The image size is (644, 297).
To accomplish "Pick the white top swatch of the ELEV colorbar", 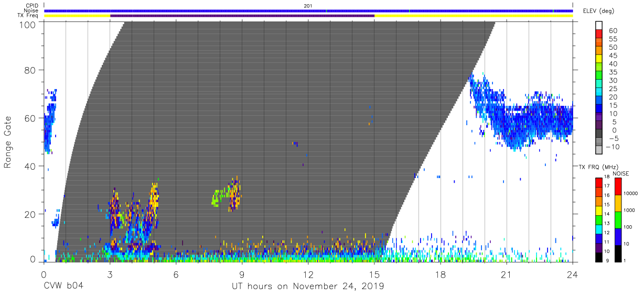I will (x=598, y=26).
